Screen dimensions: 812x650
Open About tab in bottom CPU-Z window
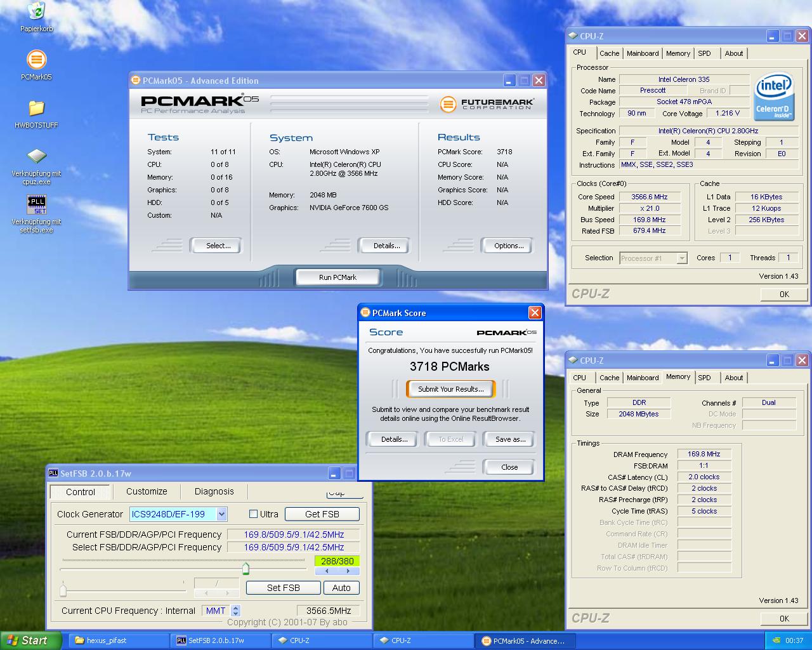point(733,378)
